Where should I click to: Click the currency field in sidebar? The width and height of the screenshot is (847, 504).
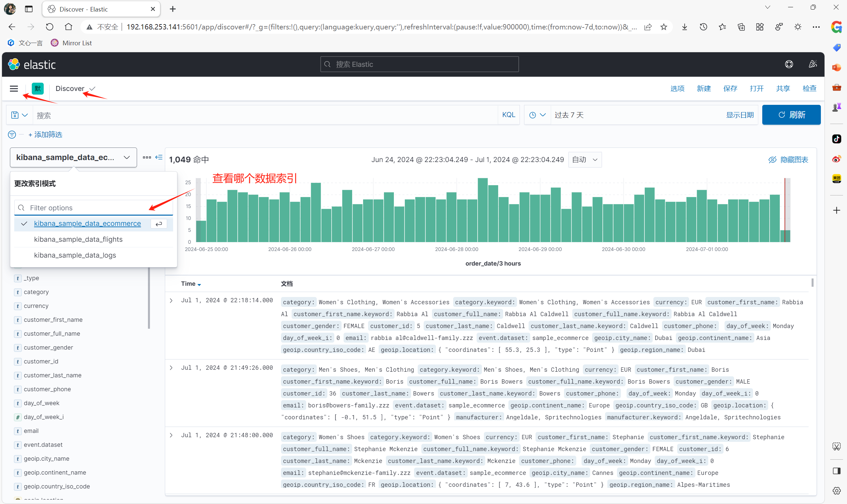pos(36,306)
